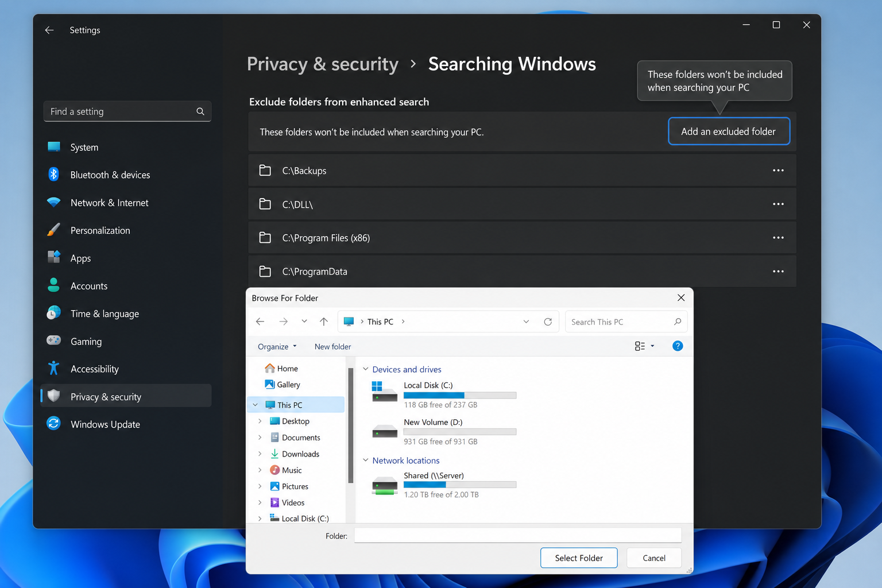Click the Settings back arrow
The width and height of the screenshot is (882, 588).
(x=49, y=30)
